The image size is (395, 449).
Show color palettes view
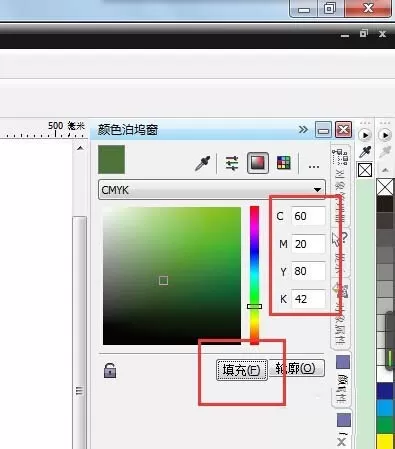click(284, 163)
